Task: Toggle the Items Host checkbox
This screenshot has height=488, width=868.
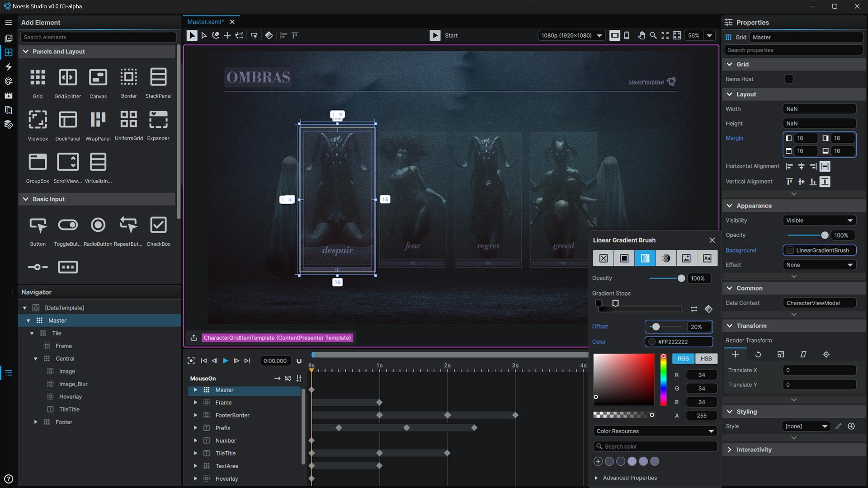Action: 788,79
